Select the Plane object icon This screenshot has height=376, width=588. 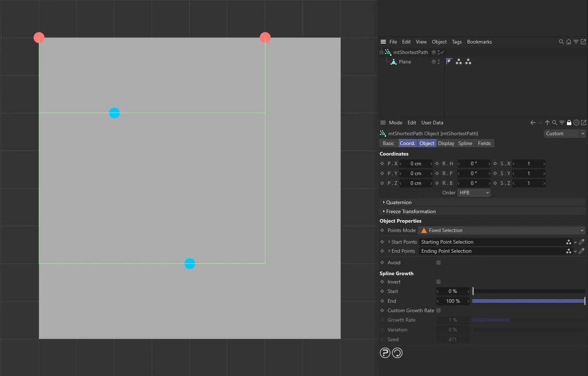tap(394, 62)
